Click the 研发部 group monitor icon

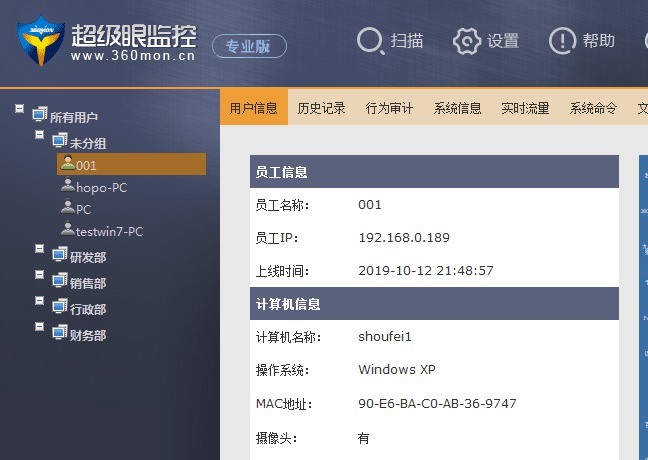59,256
